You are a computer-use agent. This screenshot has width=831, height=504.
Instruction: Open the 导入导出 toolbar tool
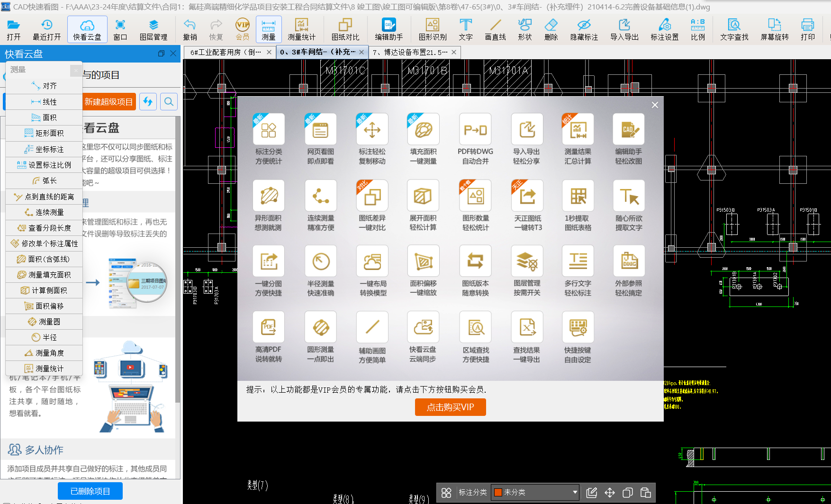(624, 29)
